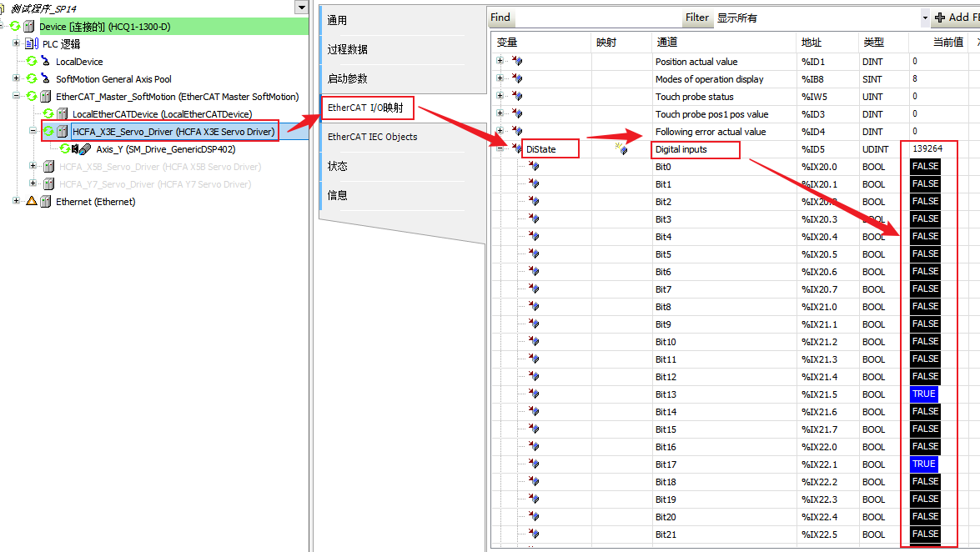Click into the Find search field
The width and height of the screenshot is (980, 552).
coord(596,18)
